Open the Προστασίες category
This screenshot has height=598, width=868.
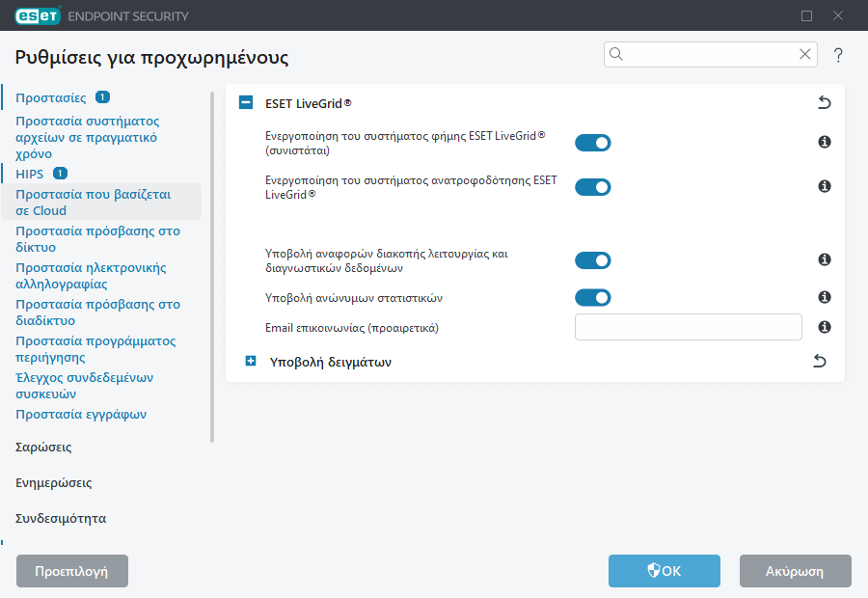point(51,98)
